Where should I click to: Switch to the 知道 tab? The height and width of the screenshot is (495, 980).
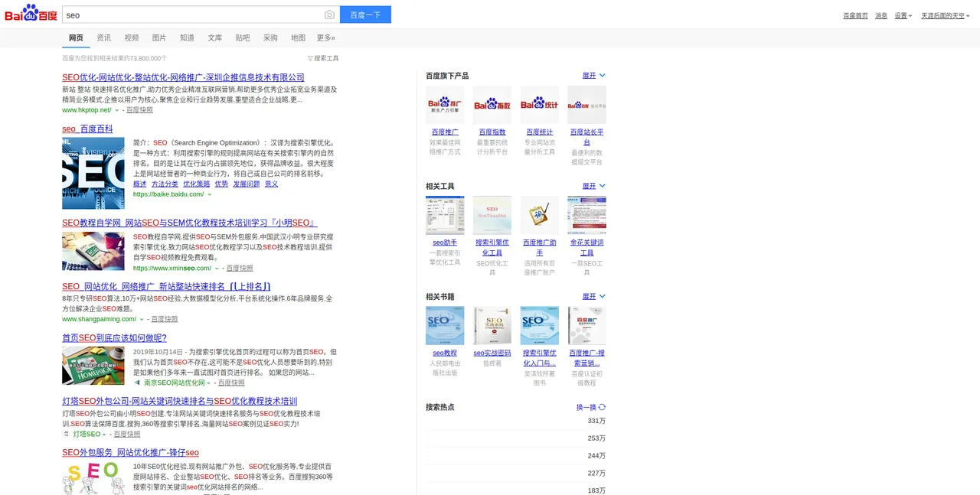tap(187, 37)
